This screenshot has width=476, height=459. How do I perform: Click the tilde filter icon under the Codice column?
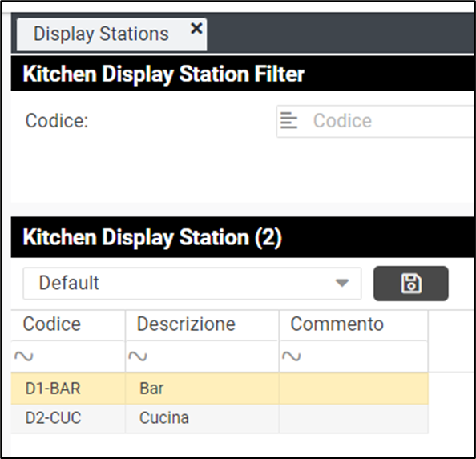(24, 356)
